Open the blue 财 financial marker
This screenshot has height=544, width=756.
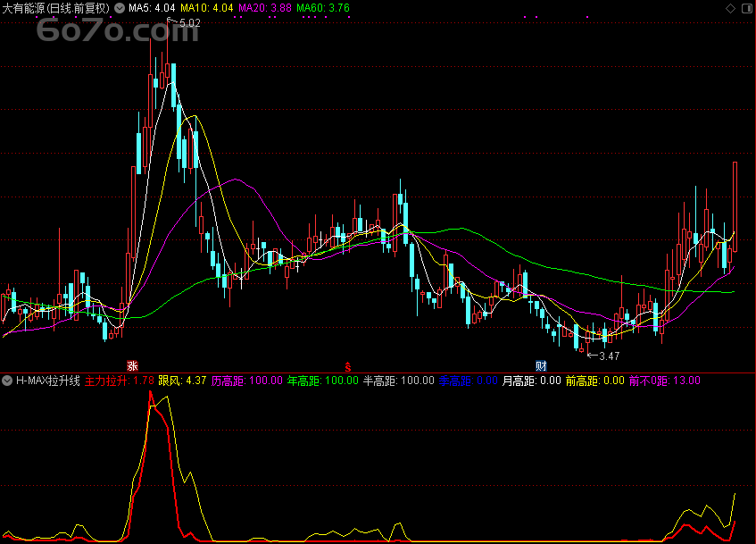[x=541, y=365]
